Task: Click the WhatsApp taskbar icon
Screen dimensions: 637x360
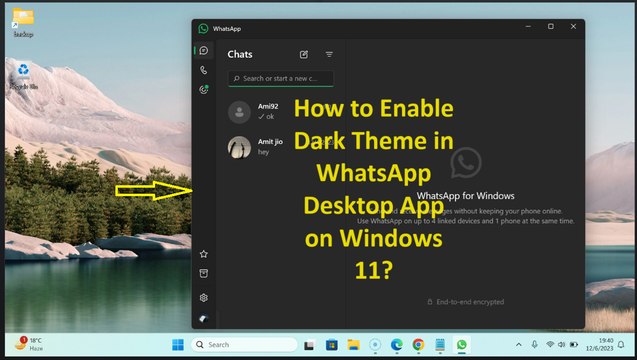Action: [462, 345]
